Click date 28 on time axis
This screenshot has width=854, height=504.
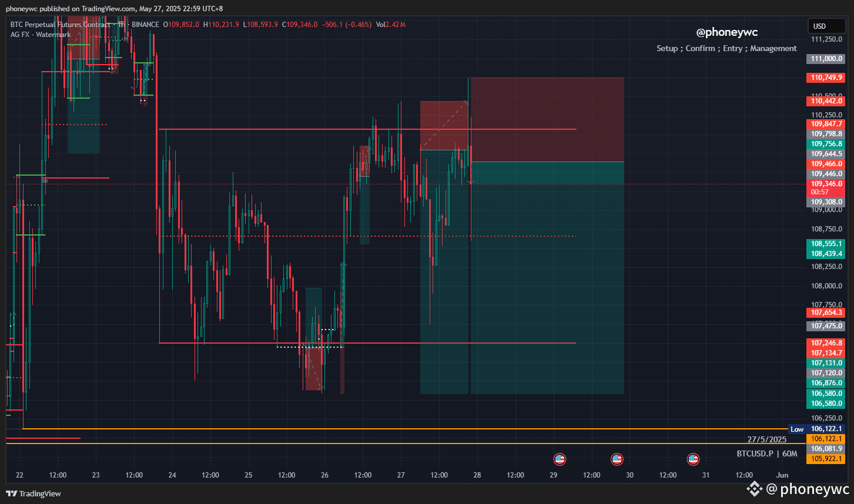pos(477,475)
